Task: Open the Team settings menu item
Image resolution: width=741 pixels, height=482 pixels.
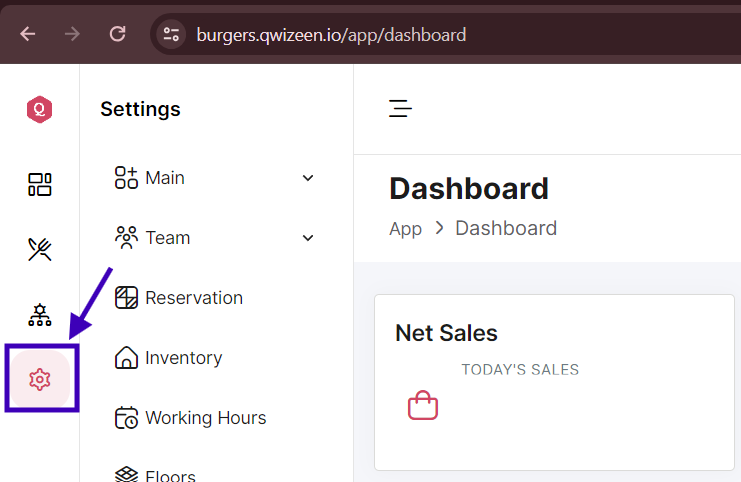Action: 215,238
